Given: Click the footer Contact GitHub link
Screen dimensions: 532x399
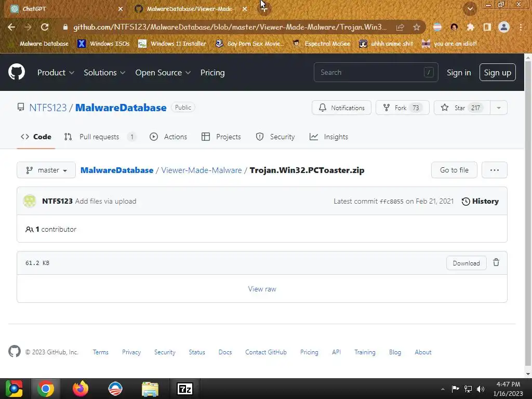Looking at the screenshot, I should 266,352.
